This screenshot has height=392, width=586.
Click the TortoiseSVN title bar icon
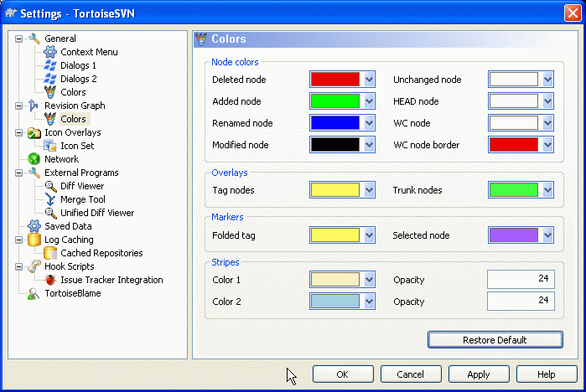coord(10,13)
